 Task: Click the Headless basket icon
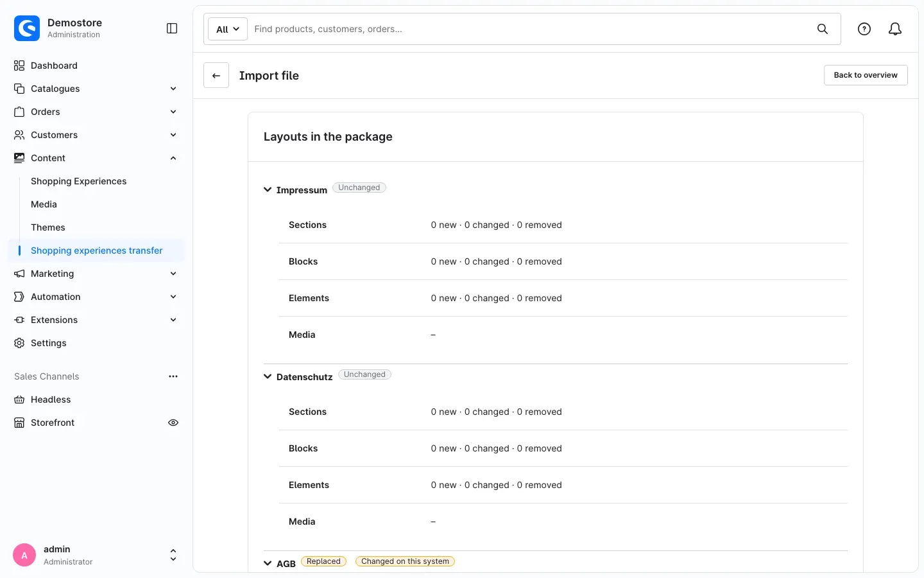click(19, 399)
